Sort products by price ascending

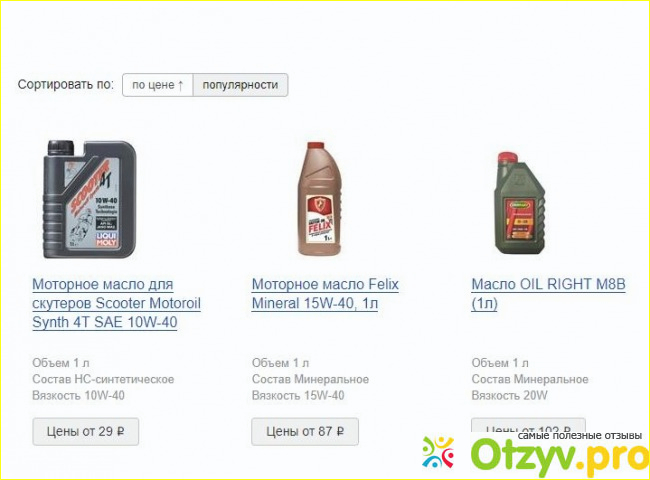(158, 85)
